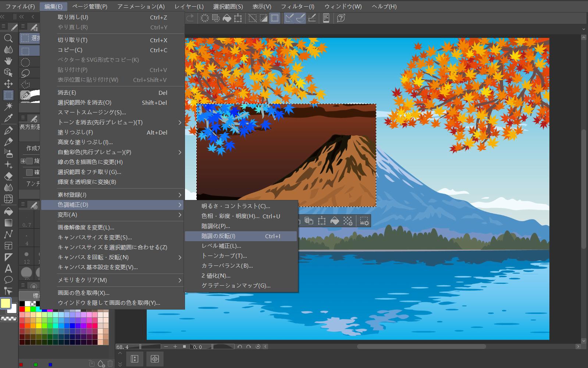Select the Text tool

[x=8, y=269]
